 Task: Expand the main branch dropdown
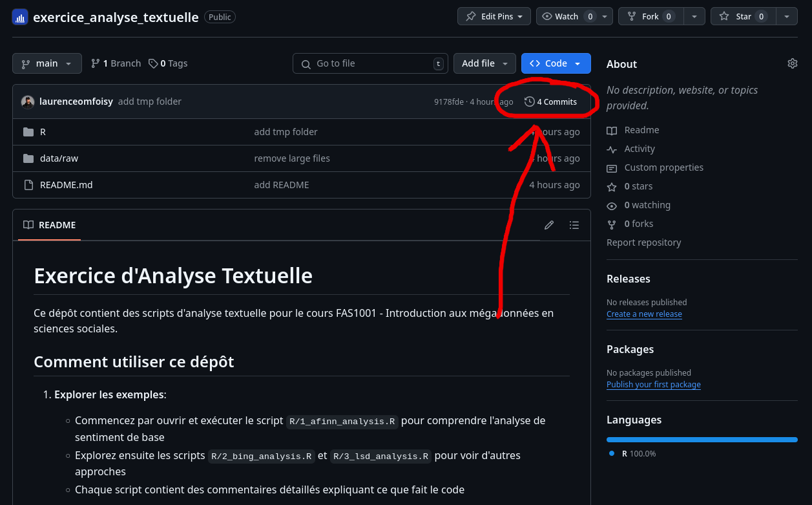(47, 63)
